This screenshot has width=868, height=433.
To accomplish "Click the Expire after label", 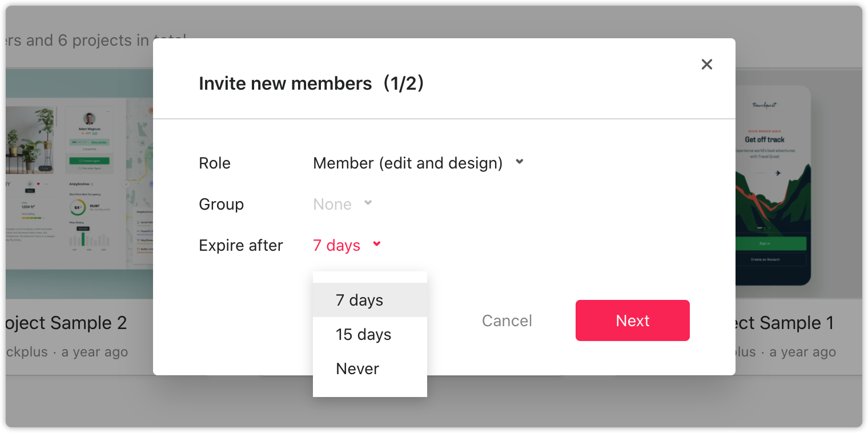I will pos(241,246).
